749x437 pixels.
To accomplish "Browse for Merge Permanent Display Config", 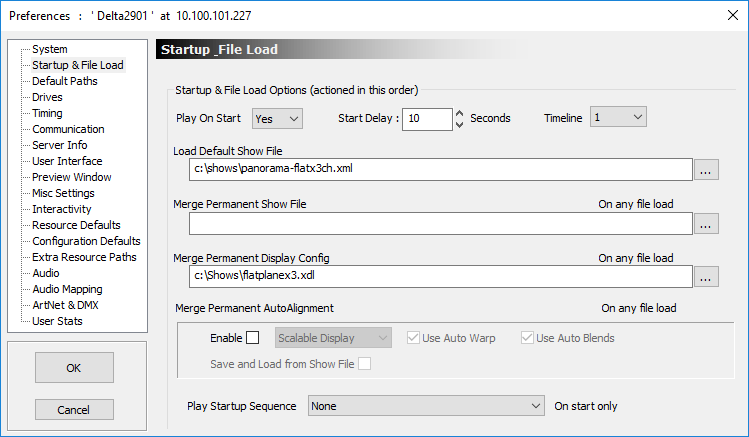I will pos(706,277).
